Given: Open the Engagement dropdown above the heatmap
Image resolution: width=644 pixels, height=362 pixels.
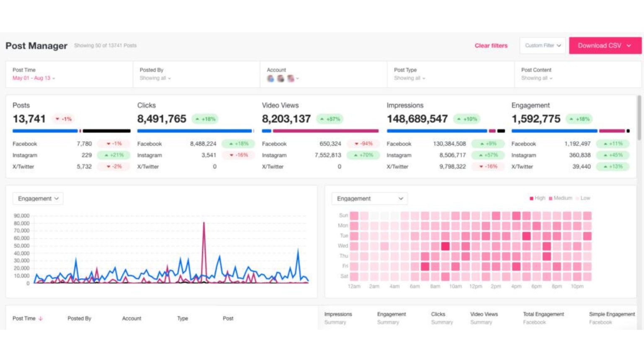Looking at the screenshot, I should pos(369,198).
